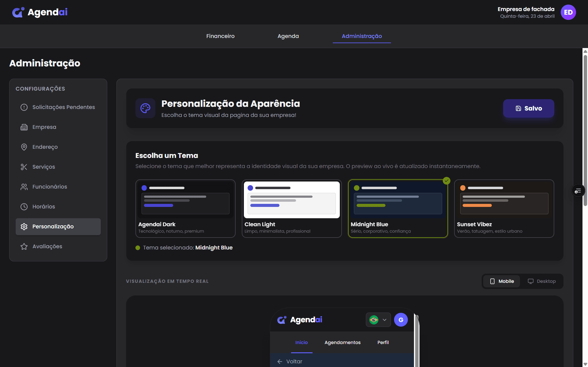Switch preview to Desktop view
The image size is (588, 367).
point(541,281)
